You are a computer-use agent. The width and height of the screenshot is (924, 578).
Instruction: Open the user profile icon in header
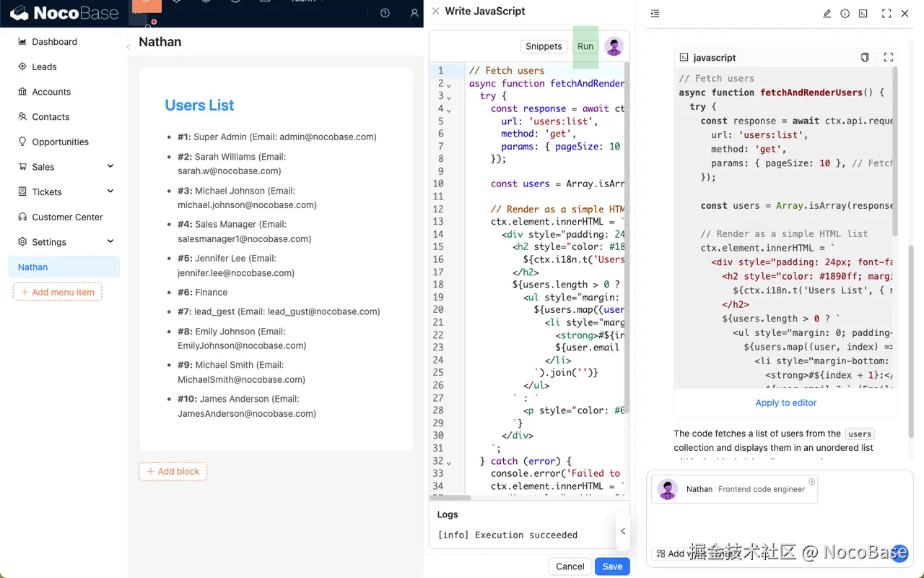point(414,13)
